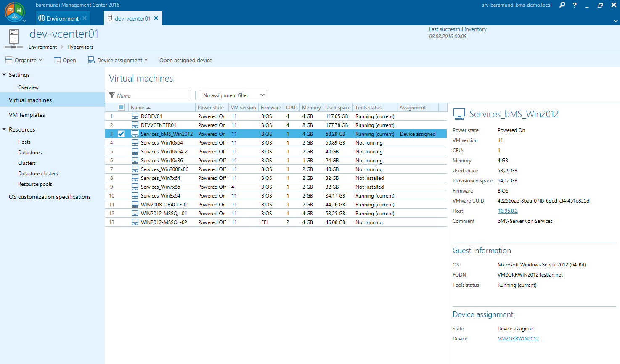Expand the Device assignment dropdown

point(146,60)
